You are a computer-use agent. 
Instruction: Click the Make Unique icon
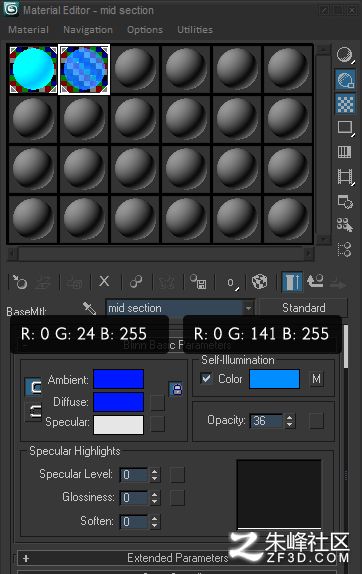tap(167, 282)
